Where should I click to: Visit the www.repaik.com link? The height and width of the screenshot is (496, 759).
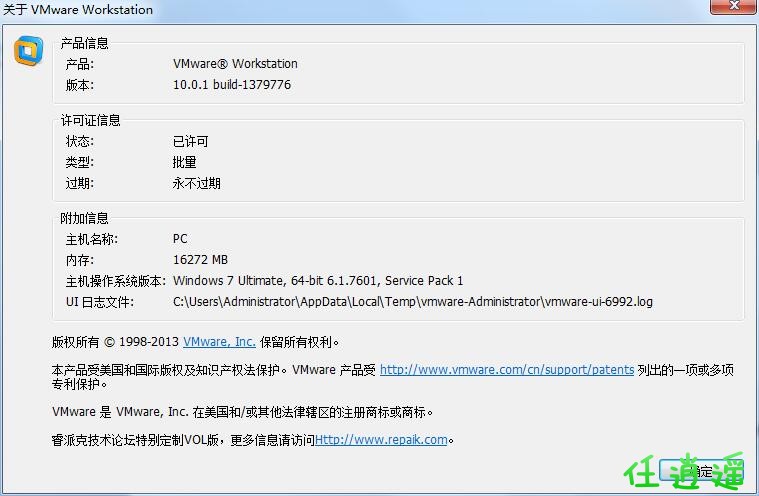coord(381,440)
